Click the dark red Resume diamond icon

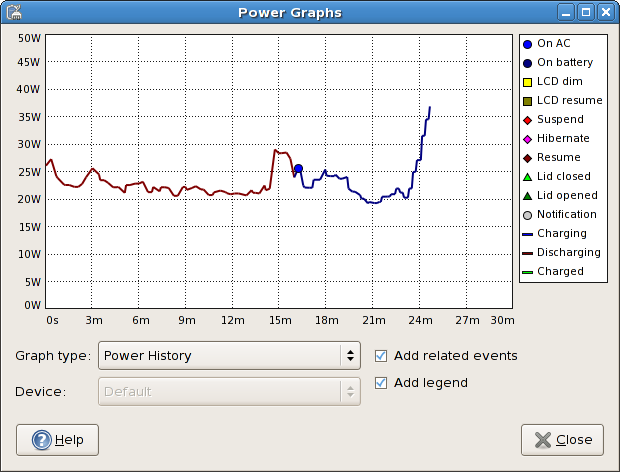click(x=527, y=158)
